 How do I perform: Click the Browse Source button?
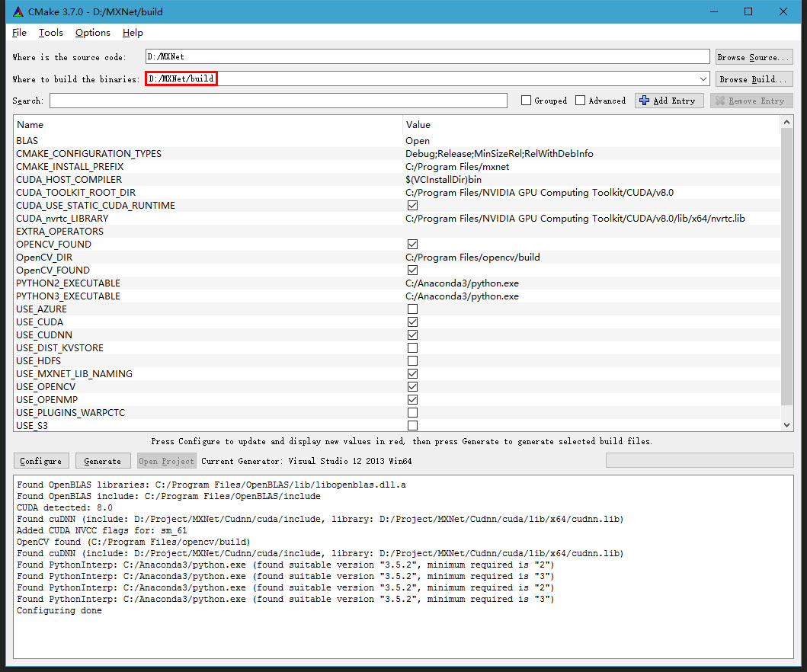[x=754, y=57]
